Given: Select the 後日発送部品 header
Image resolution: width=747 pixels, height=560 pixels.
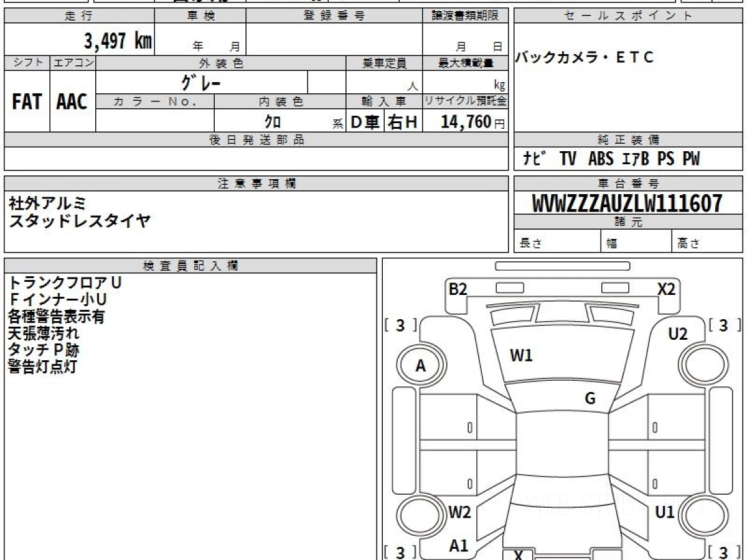Looking at the screenshot, I should [x=256, y=140].
